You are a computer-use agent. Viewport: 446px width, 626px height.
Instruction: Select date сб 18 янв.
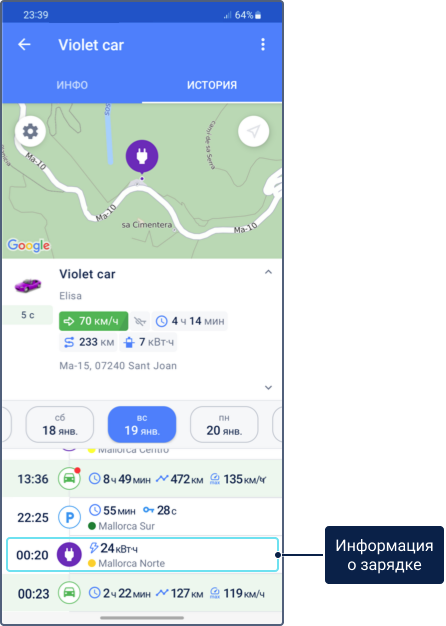click(60, 424)
